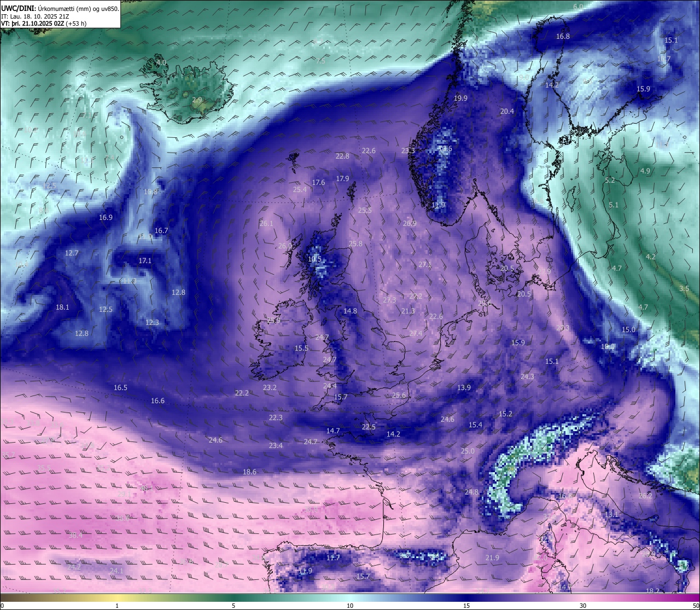The width and height of the screenshot is (700, 610).
Task: Click the 25.8 value east of Scotland
Action: 355,243
